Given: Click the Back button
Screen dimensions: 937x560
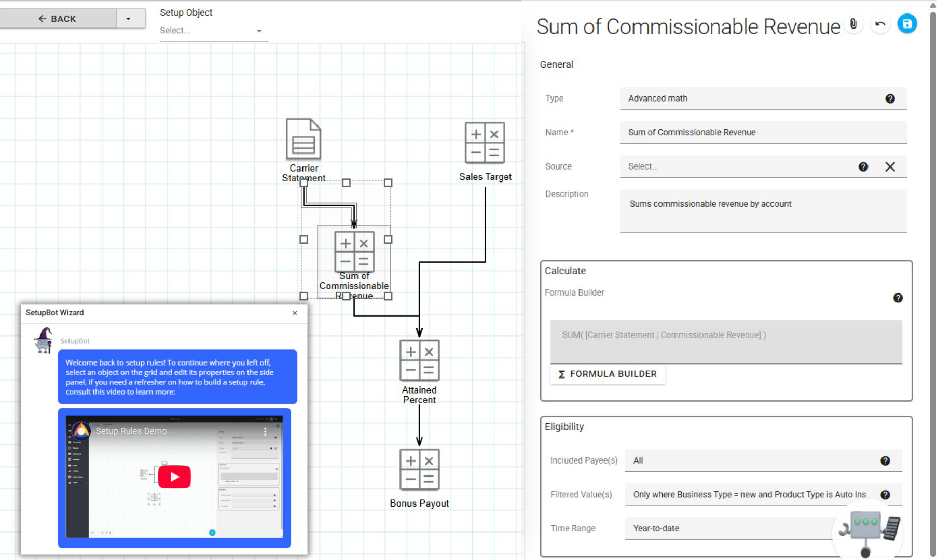Looking at the screenshot, I should click(58, 19).
